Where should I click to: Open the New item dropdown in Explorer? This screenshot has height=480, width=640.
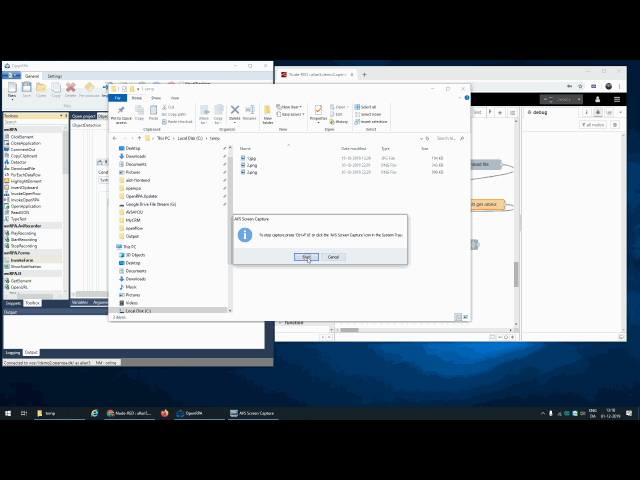pyautogui.click(x=289, y=107)
